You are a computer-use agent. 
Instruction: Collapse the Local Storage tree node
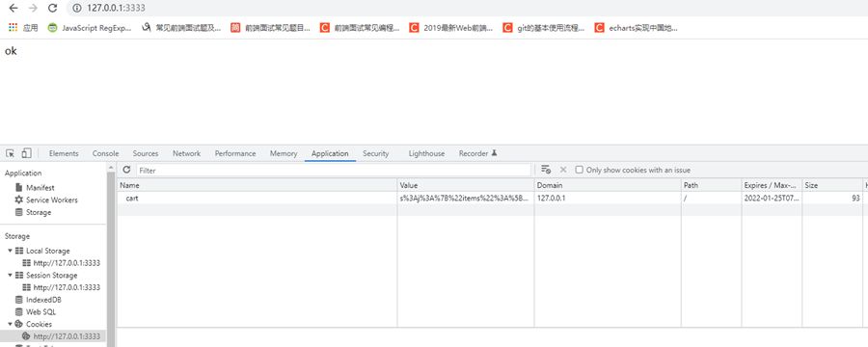click(x=10, y=251)
